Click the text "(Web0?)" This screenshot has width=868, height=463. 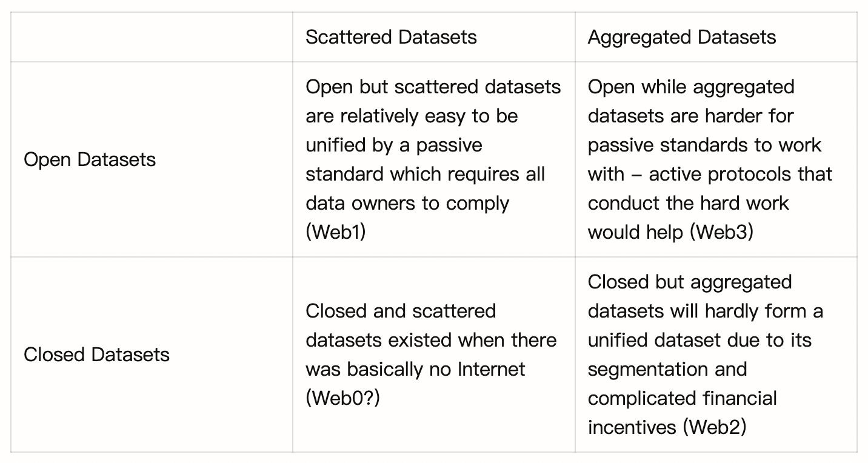[x=342, y=398]
